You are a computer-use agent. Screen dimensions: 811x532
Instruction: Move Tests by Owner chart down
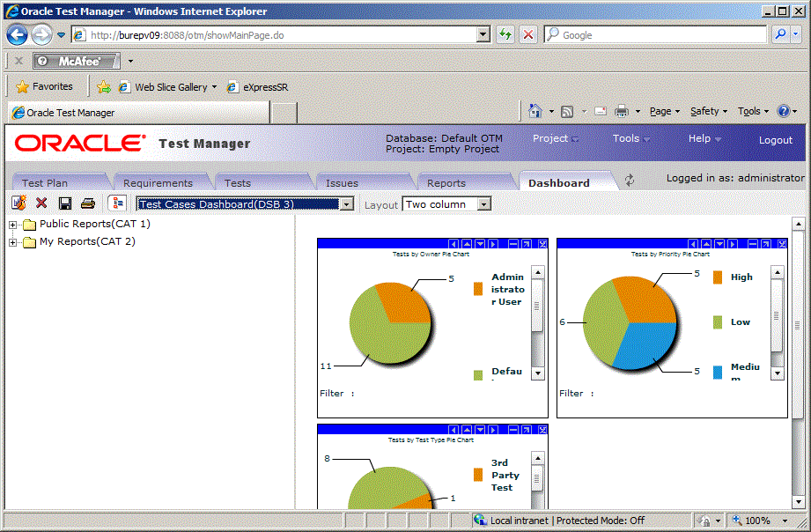point(480,244)
